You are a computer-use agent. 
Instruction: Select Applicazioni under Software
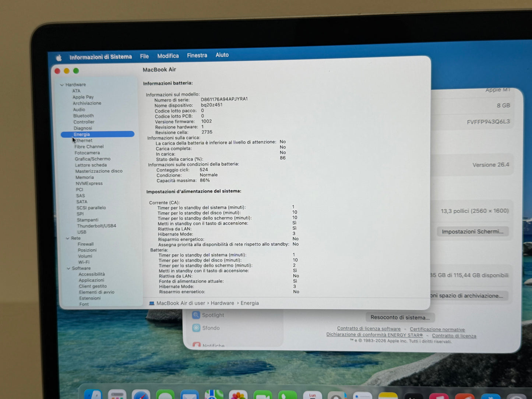(91, 280)
